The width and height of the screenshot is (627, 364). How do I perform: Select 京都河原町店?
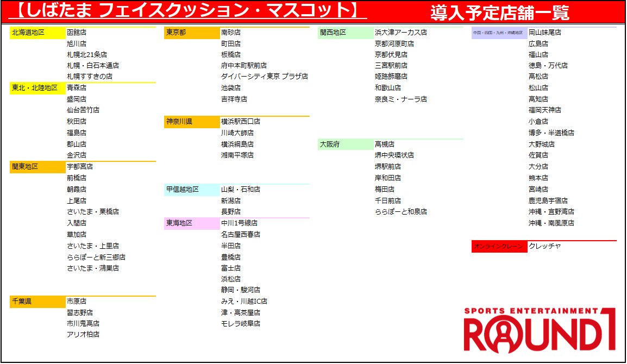[394, 43]
